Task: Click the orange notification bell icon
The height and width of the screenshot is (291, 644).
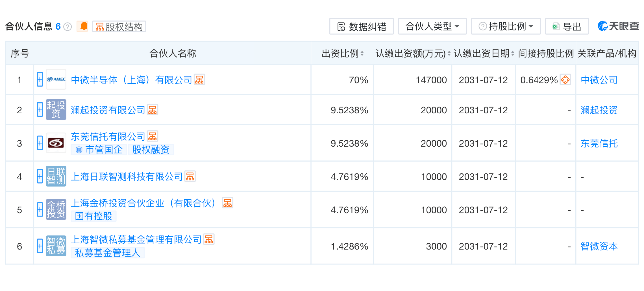Action: pyautogui.click(x=82, y=27)
